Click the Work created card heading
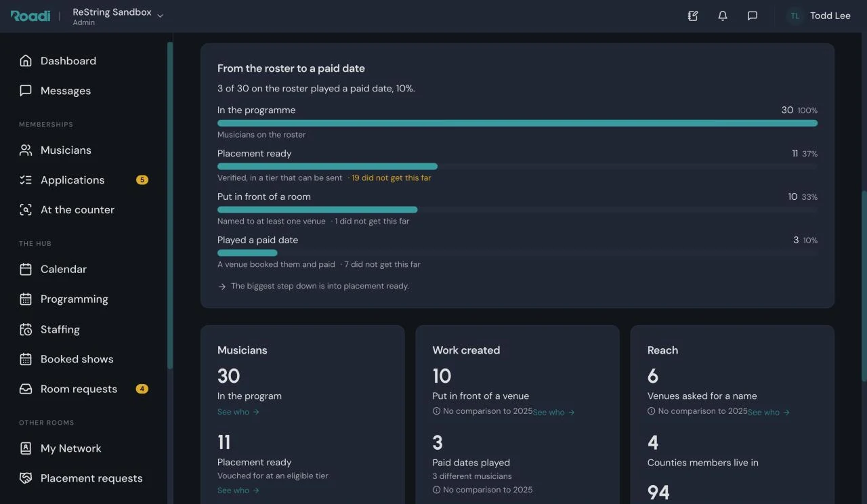 [x=466, y=350]
